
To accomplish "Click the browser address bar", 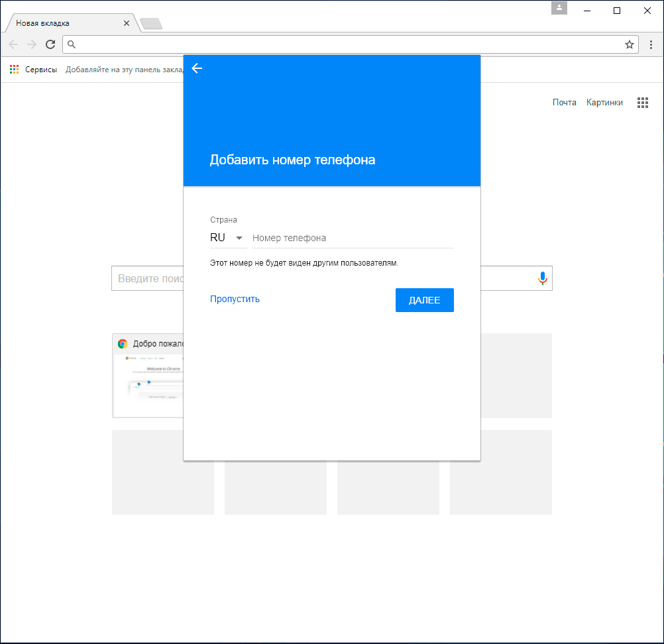I will [345, 44].
